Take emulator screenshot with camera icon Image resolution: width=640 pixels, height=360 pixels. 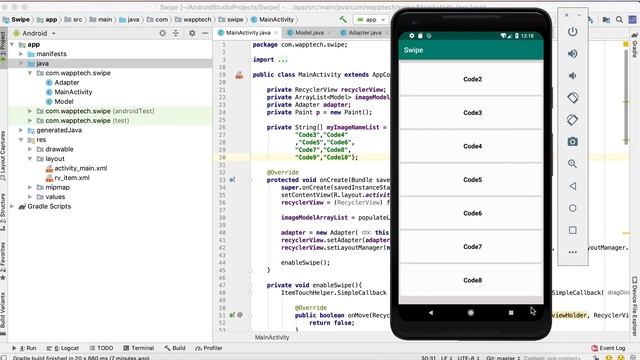coord(572,142)
